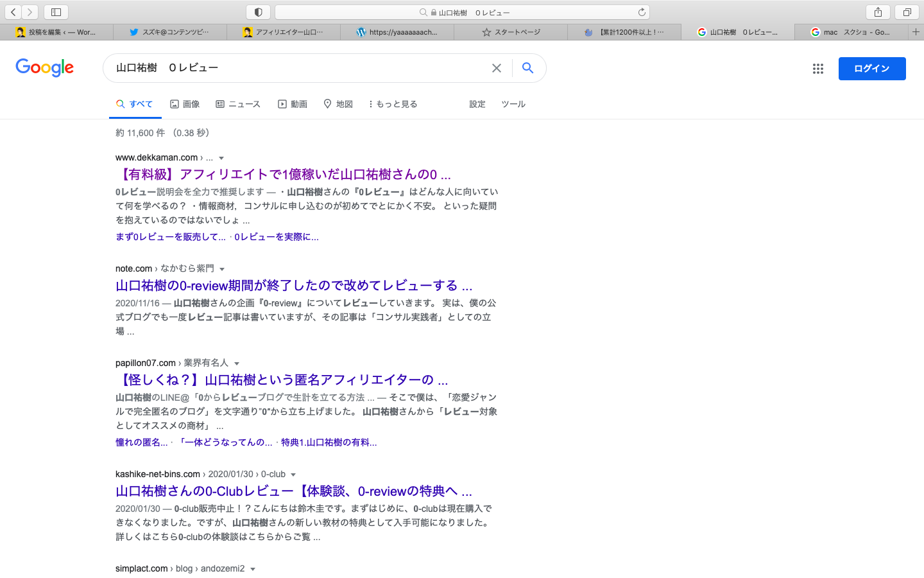Show the tab overview
Viewport: 924px width, 578px height.
pyautogui.click(x=907, y=12)
